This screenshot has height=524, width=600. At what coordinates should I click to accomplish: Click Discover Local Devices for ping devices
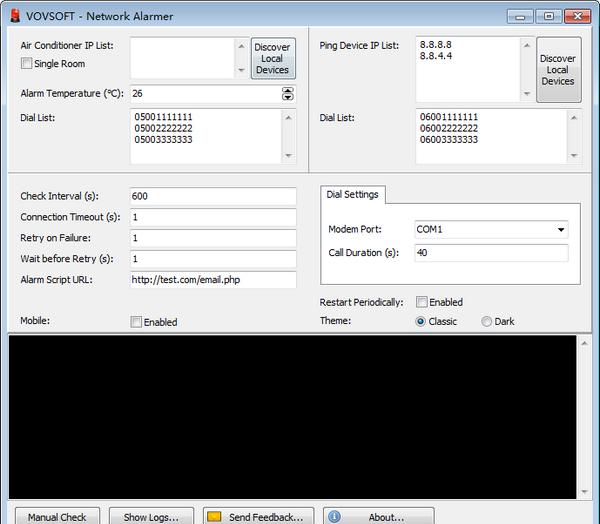tap(558, 70)
